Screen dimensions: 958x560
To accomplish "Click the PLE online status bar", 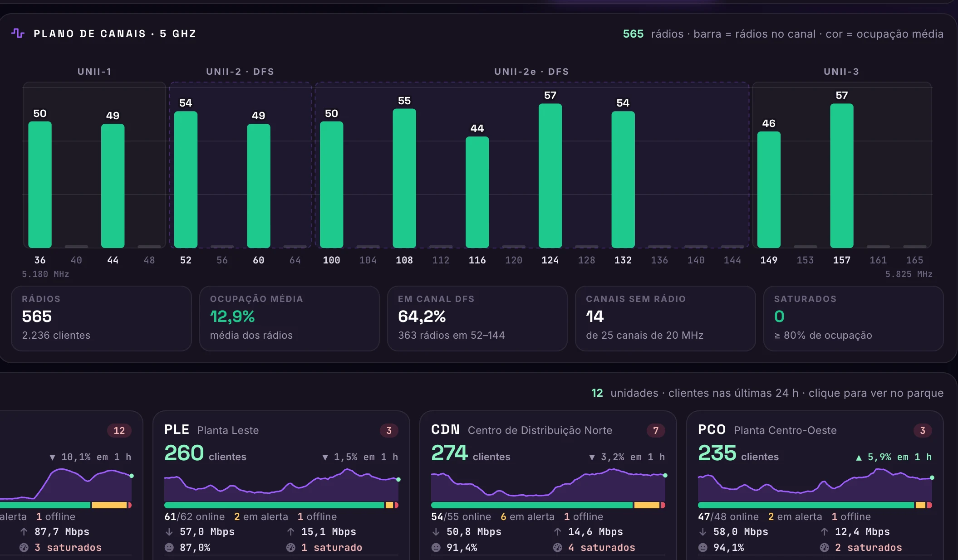I will tap(281, 505).
